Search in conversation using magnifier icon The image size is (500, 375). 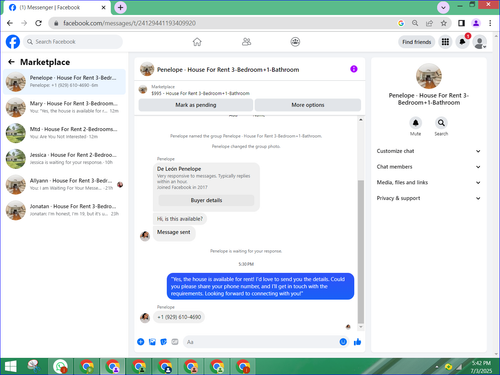point(441,123)
